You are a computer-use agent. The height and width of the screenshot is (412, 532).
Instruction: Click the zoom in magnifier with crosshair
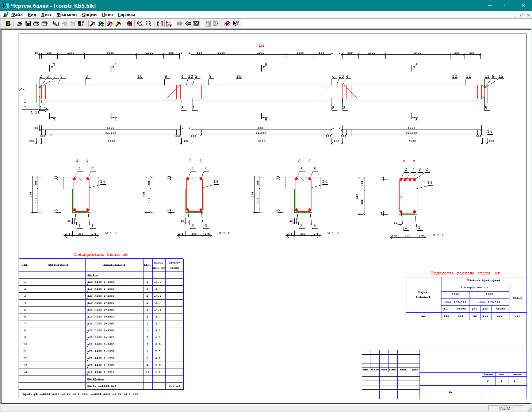[x=148, y=24]
